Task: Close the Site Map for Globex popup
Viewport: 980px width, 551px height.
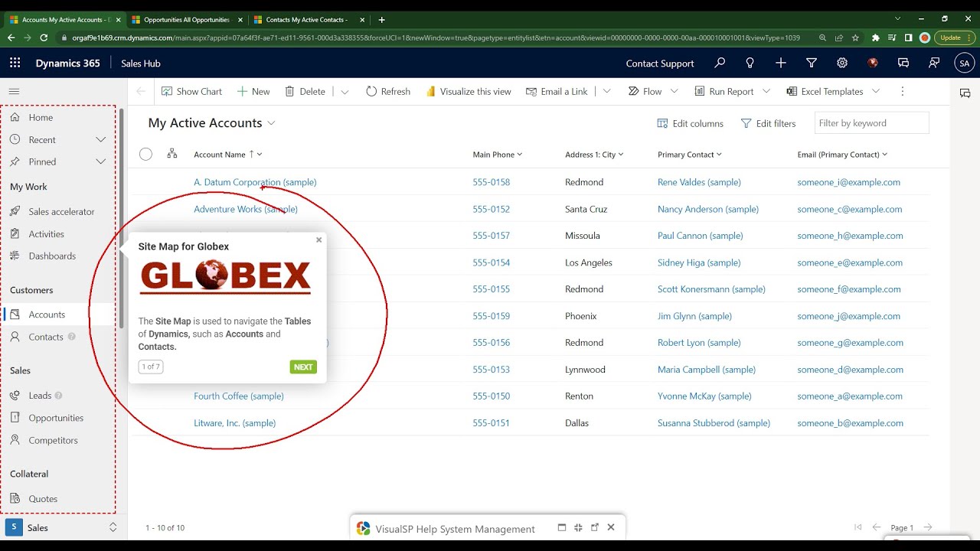Action: [319, 240]
